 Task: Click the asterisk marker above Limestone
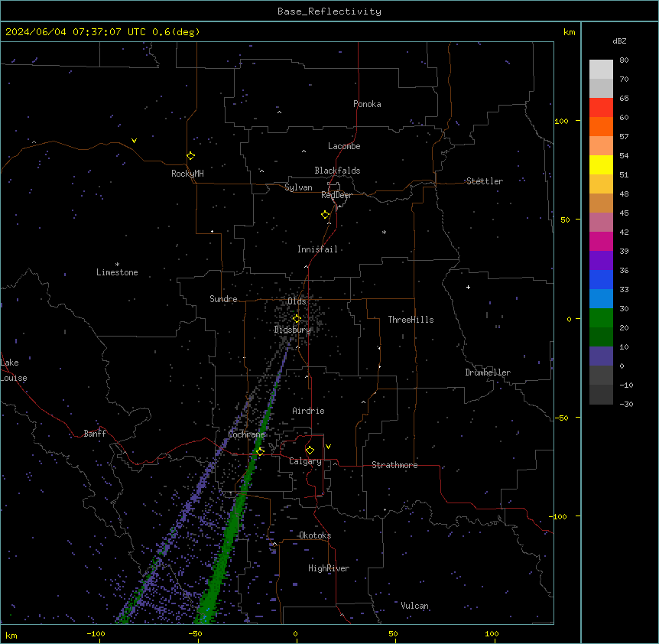click(x=117, y=265)
